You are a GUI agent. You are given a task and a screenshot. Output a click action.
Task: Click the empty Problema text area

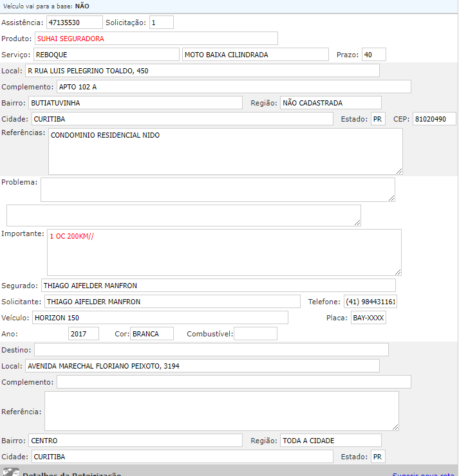point(218,190)
